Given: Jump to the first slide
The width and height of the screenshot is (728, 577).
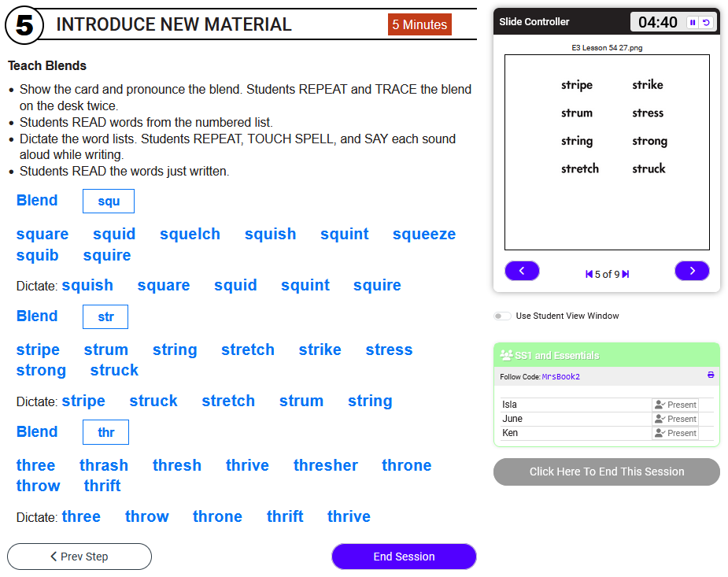Looking at the screenshot, I should [589, 275].
